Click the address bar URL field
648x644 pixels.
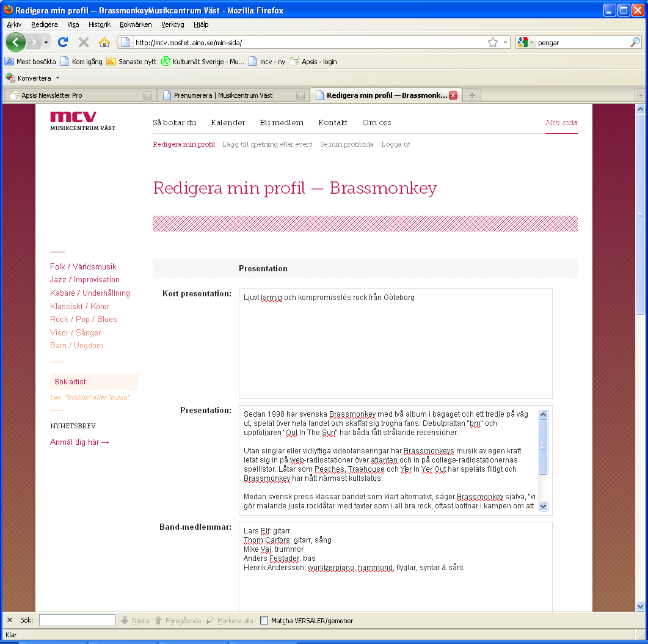click(310, 43)
